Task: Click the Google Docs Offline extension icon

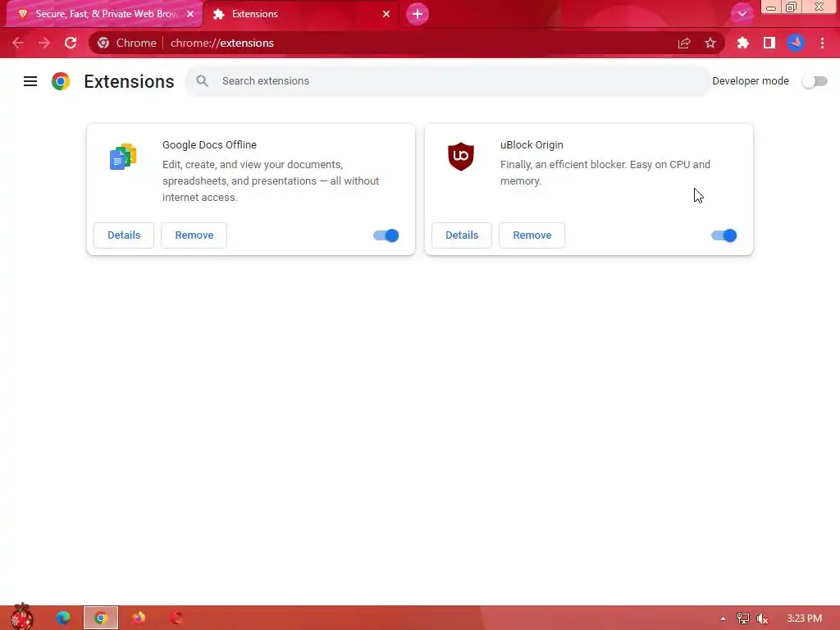Action: tap(123, 157)
